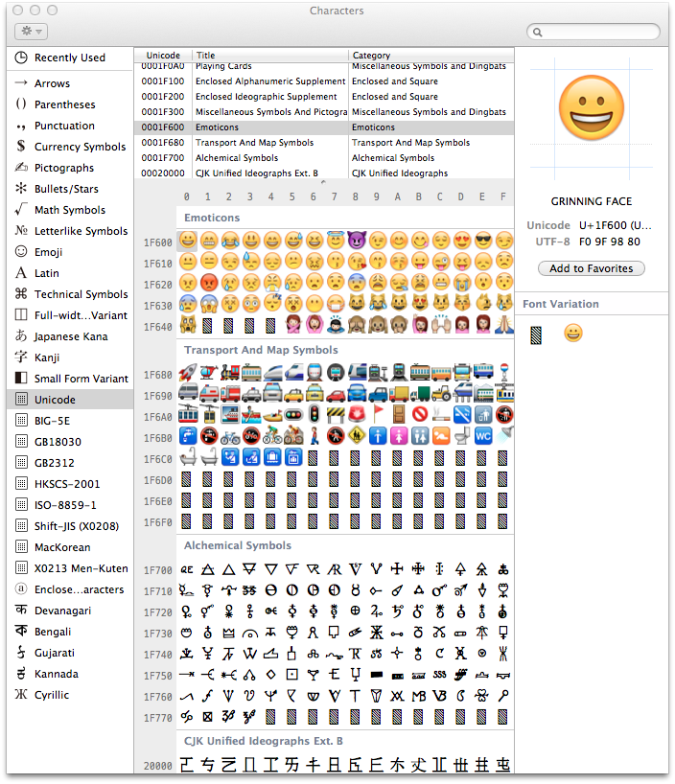Select Bullets/Stars category
The height and width of the screenshot is (784, 675).
pyautogui.click(x=70, y=189)
